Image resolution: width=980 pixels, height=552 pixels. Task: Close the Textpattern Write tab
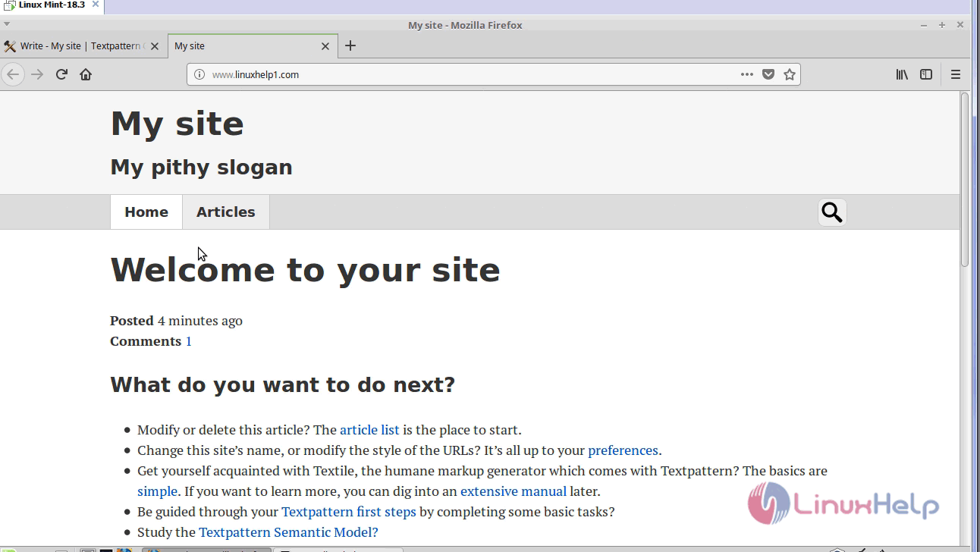click(155, 46)
